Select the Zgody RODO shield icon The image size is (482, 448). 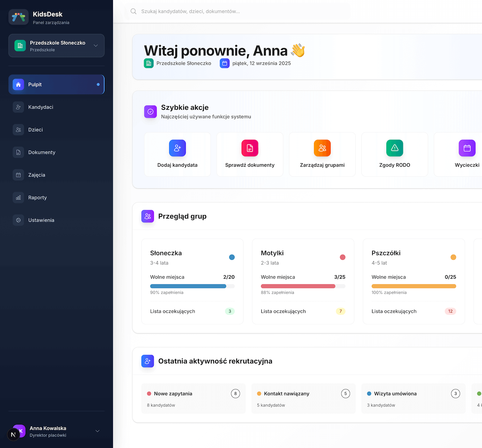[394, 148]
